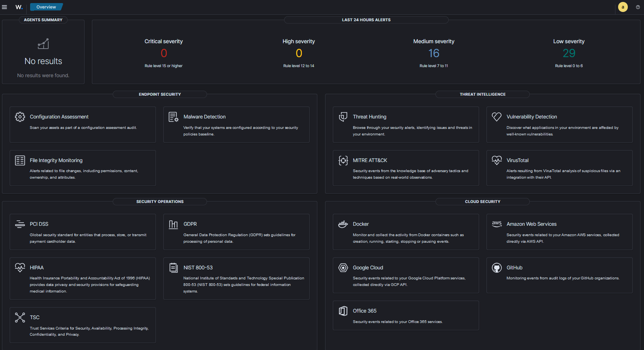The image size is (644, 350).
Task: Click the AGENTS SUMMARY heading
Action: [x=43, y=20]
